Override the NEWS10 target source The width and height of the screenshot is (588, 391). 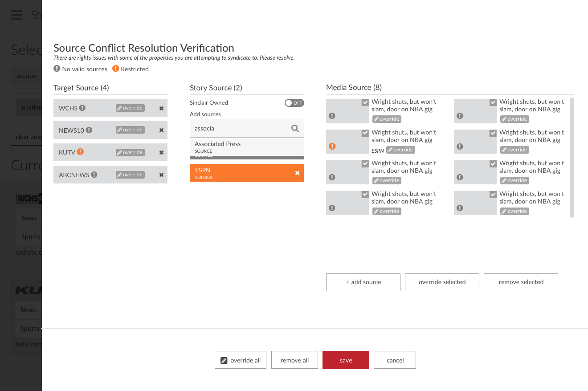(x=130, y=130)
